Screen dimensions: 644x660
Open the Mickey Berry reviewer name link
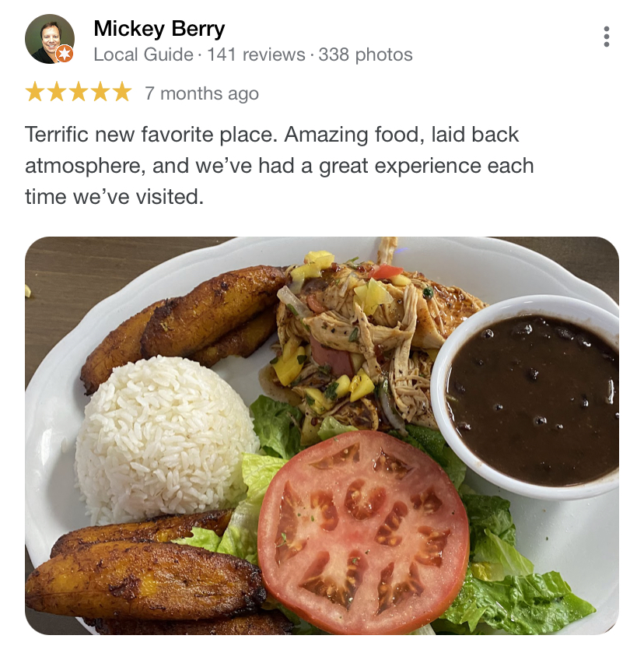point(159,29)
